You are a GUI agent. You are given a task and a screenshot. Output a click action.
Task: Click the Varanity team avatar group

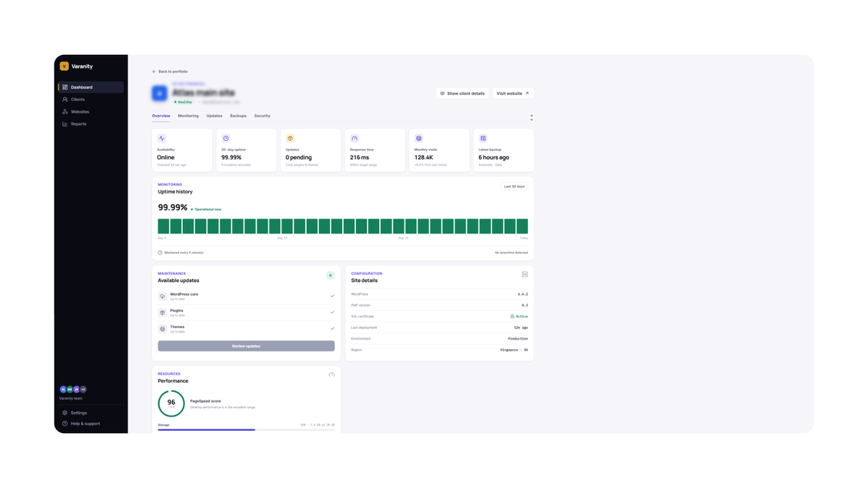[73, 389]
